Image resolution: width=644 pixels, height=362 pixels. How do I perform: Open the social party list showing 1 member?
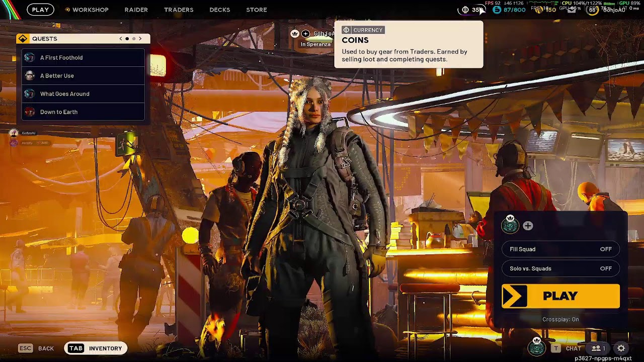pos(598,348)
